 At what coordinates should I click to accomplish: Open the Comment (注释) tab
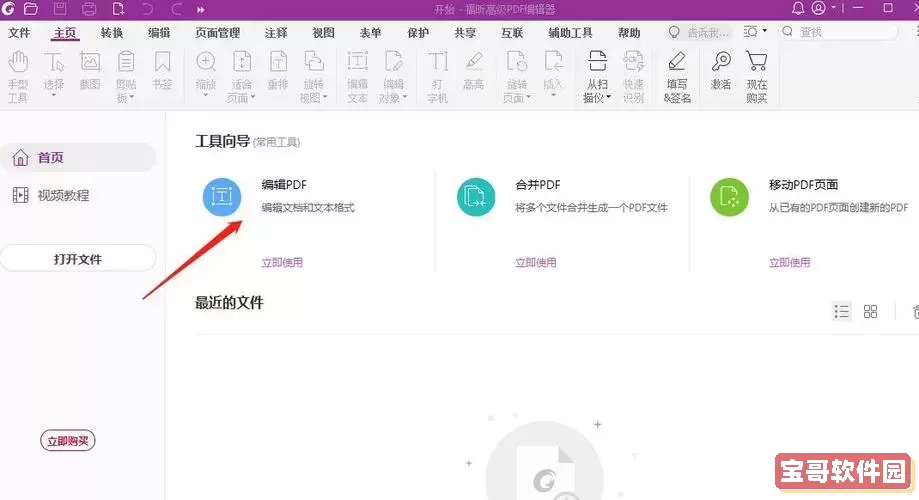tap(275, 33)
